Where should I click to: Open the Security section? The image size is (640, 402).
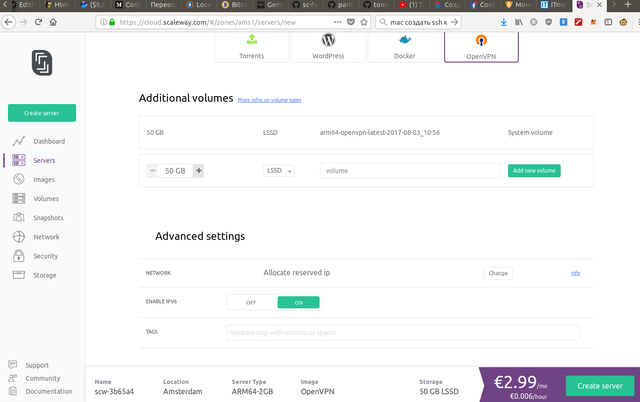coord(45,256)
